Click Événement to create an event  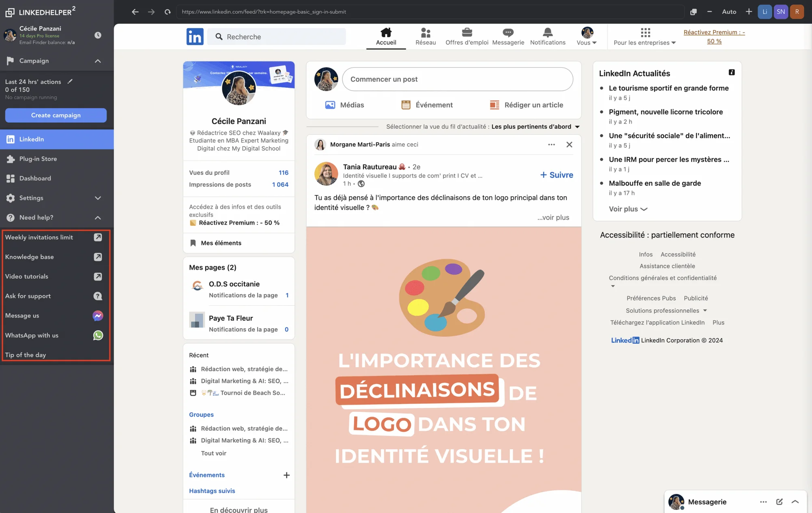tap(427, 105)
